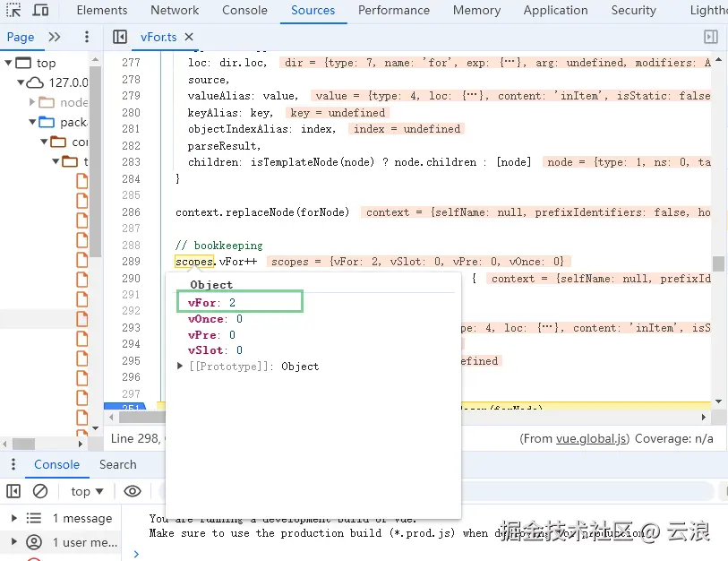Click context.replaceNode(forNode) code on line 286
The image size is (728, 561).
[x=262, y=212]
